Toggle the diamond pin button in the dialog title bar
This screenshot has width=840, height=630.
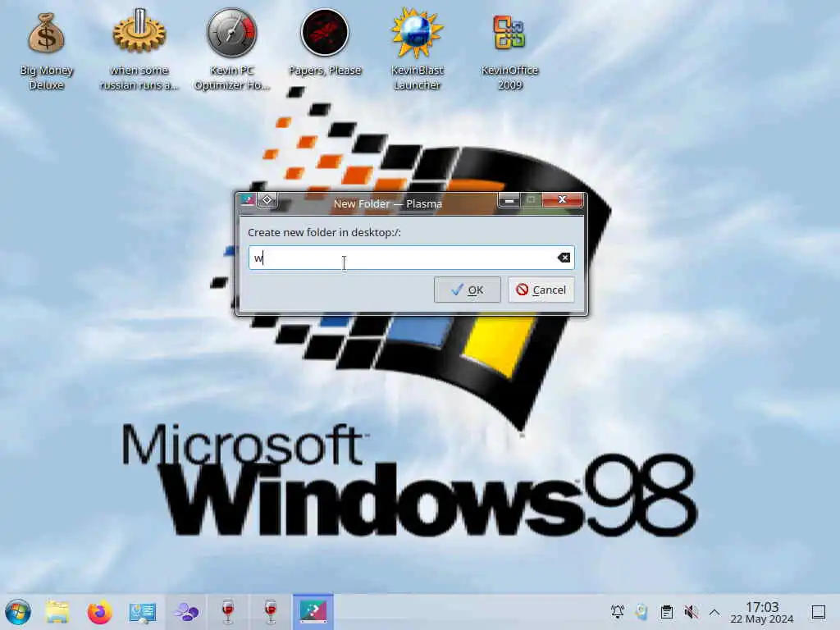(267, 200)
